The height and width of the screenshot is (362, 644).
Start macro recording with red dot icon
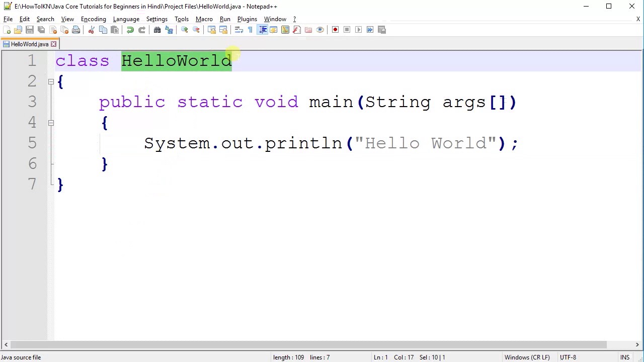click(x=335, y=30)
